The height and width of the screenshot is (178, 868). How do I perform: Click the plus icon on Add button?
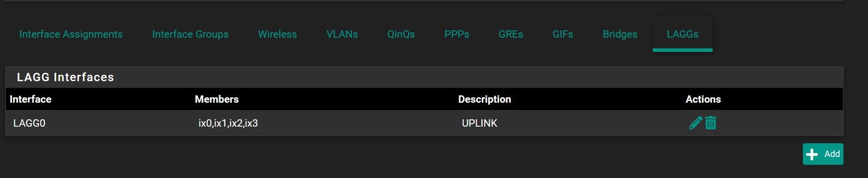(x=812, y=154)
